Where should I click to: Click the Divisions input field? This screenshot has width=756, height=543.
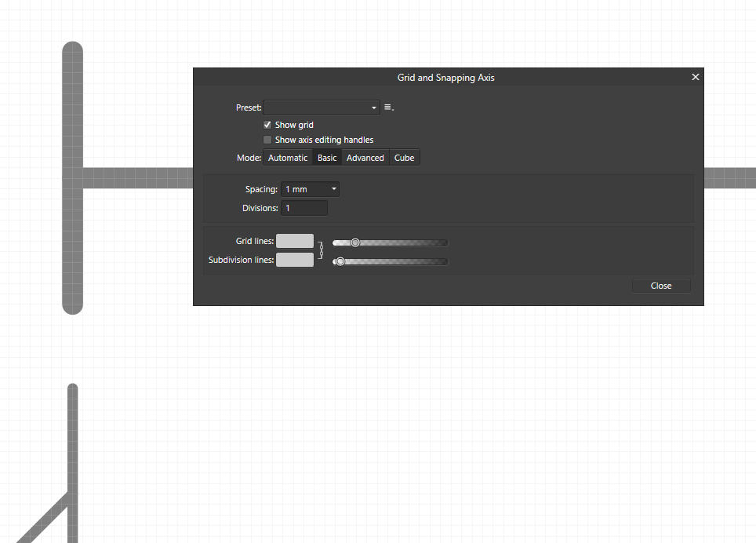[304, 208]
